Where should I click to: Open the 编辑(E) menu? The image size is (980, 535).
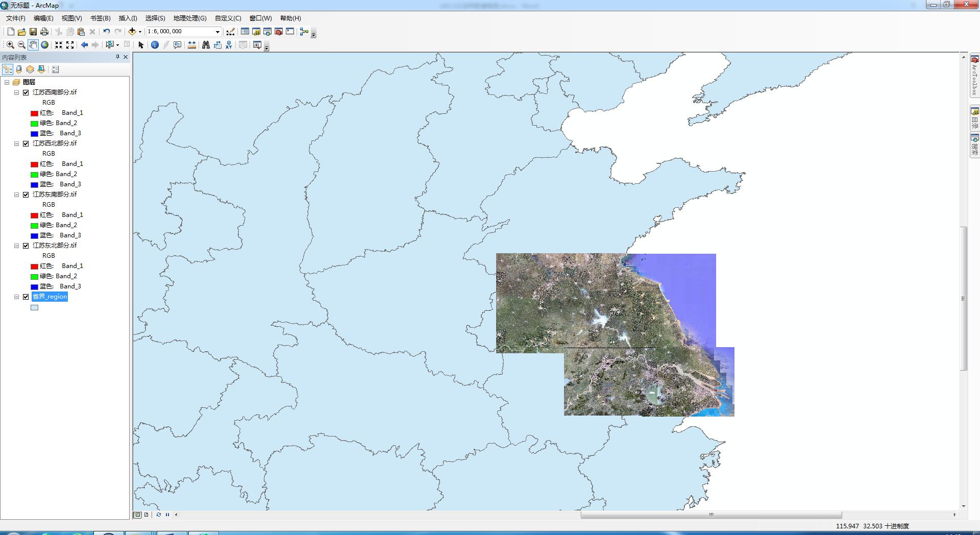click(43, 18)
